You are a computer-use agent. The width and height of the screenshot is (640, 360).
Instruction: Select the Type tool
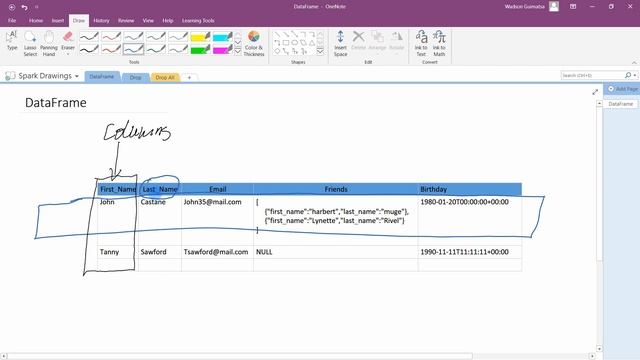click(x=12, y=41)
